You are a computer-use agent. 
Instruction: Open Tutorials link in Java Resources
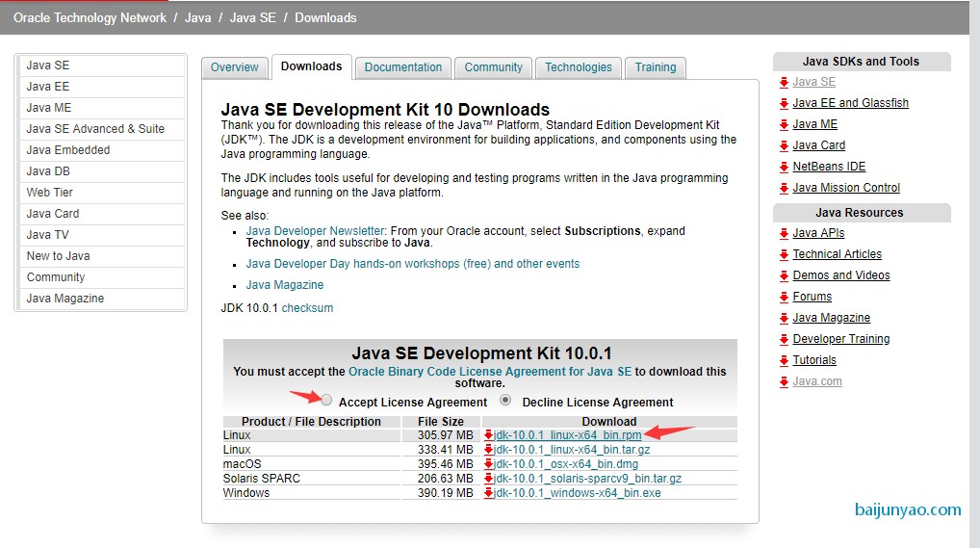(x=814, y=361)
